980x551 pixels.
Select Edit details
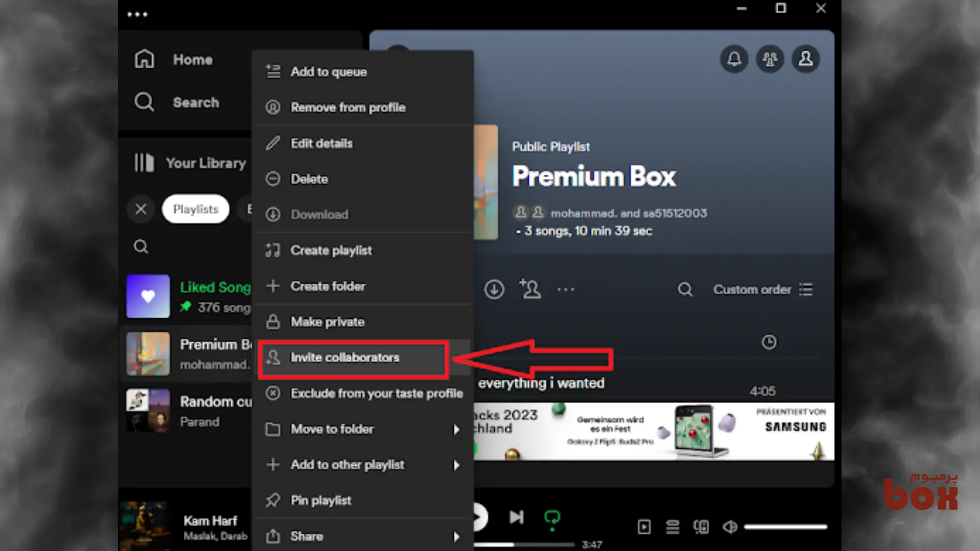(363, 143)
